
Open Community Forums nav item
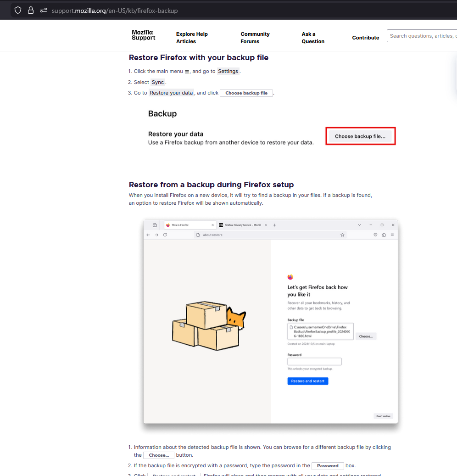pyautogui.click(x=255, y=38)
